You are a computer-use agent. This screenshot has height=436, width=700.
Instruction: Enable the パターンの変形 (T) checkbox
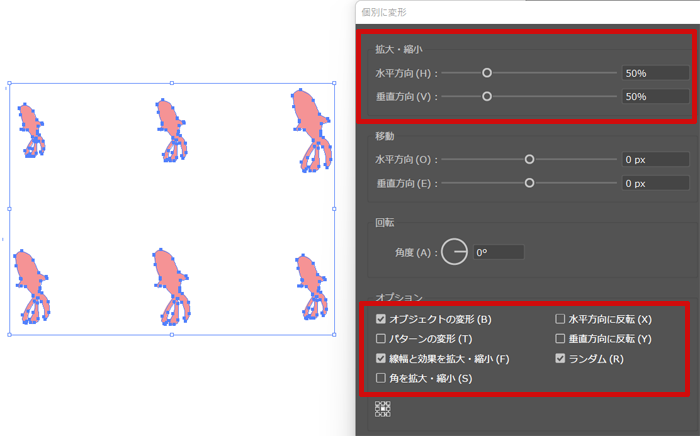click(x=381, y=339)
